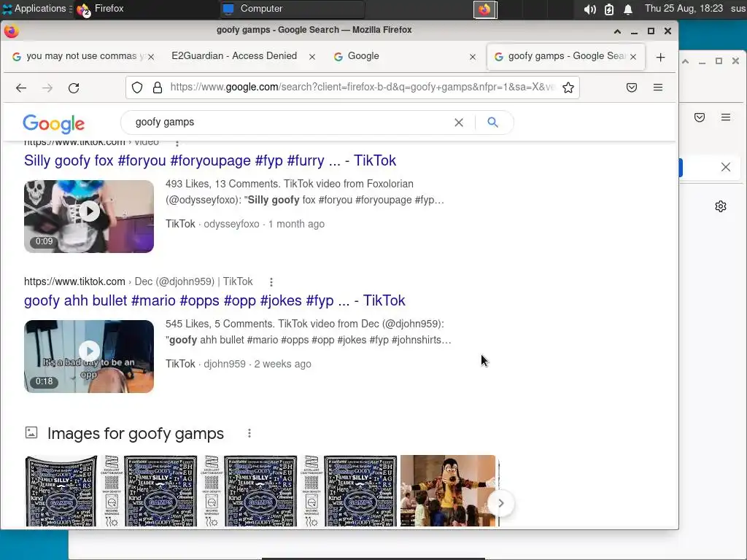Click the image icon beside Images heading
This screenshot has width=747, height=560.
pyautogui.click(x=31, y=432)
